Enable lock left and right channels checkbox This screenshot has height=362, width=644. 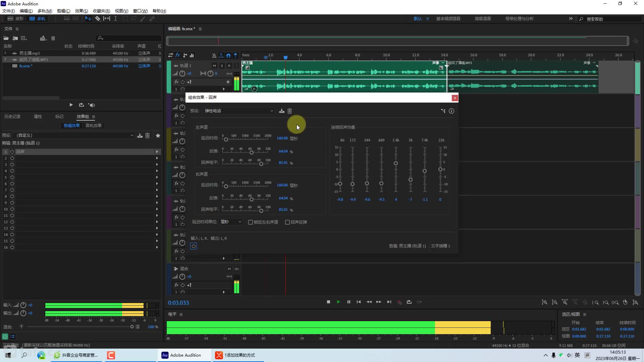pyautogui.click(x=250, y=222)
